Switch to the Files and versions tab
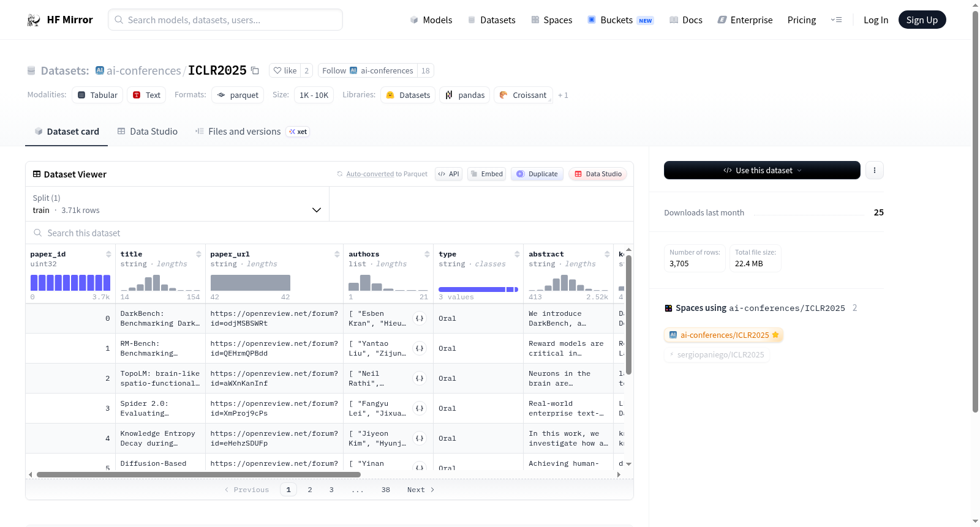The width and height of the screenshot is (980, 527). coord(252,132)
